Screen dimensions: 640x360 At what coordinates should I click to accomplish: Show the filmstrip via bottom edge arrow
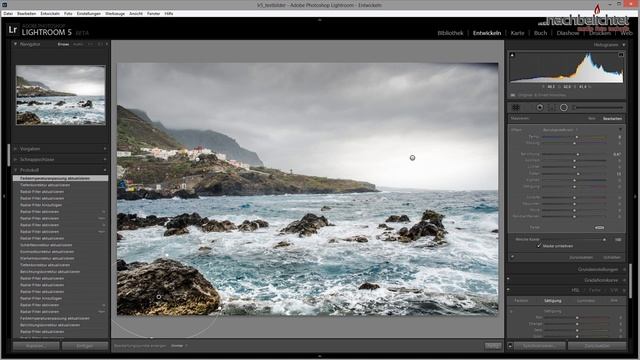click(x=320, y=356)
